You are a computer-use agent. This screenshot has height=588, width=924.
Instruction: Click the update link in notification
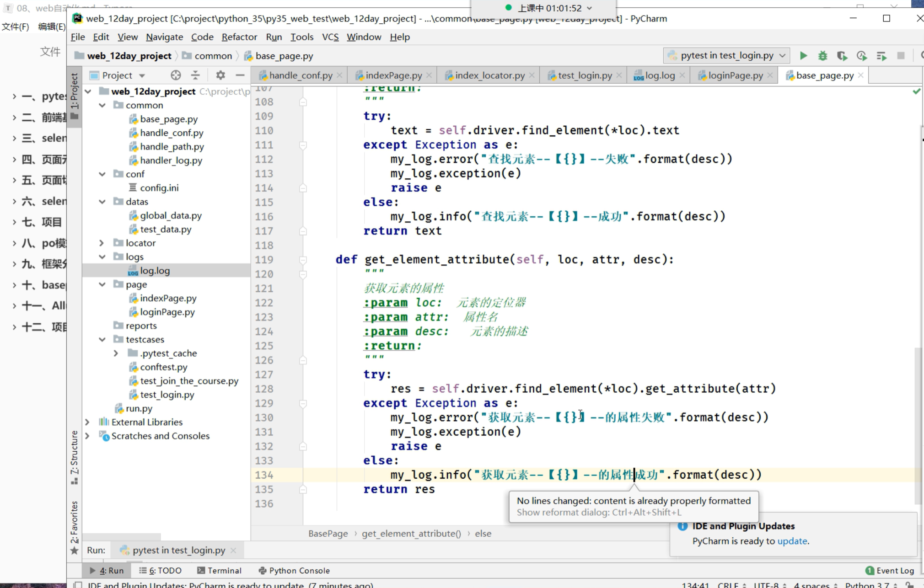(x=792, y=541)
